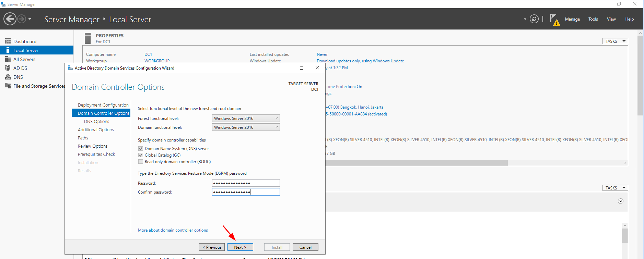Click the Next button in wizard
This screenshot has height=259, width=644.
pos(240,247)
